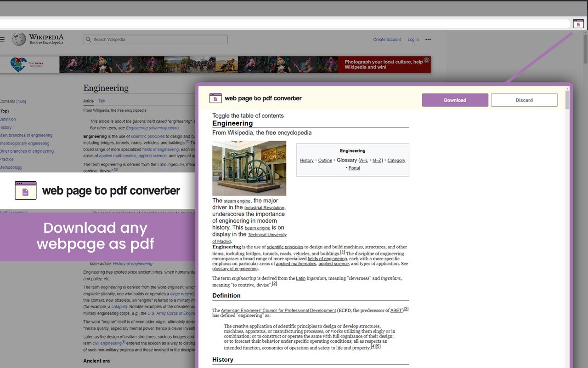
Task: Open Definition in the contents sidebar
Action: click(8, 119)
